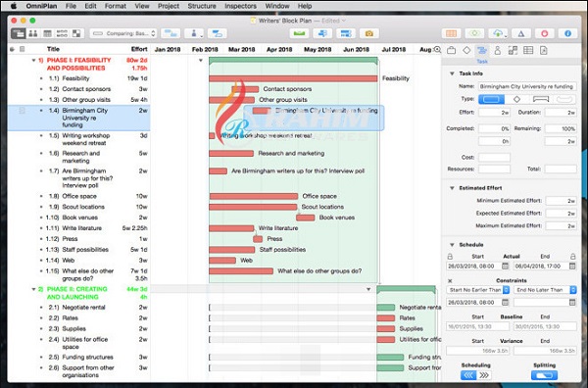The width and height of the screenshot is (588, 388).
Task: Click the cloud Publish toolbar icon
Action: coord(498,33)
